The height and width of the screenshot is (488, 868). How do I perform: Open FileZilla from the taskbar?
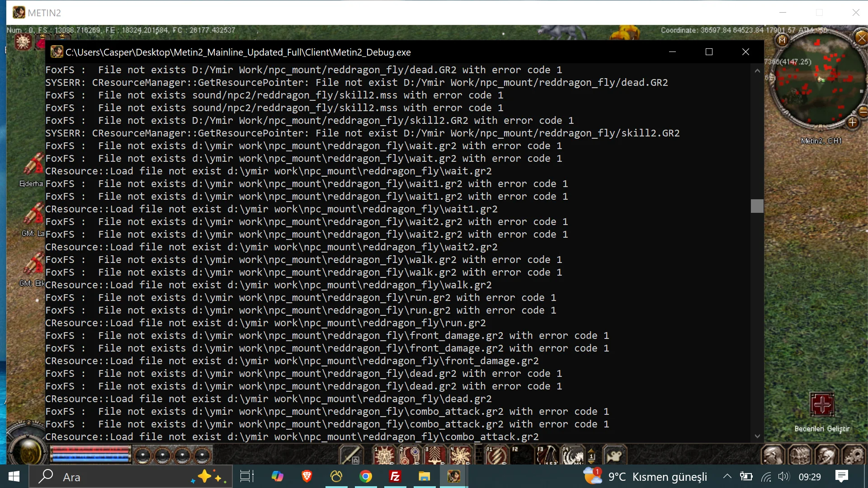(395, 476)
